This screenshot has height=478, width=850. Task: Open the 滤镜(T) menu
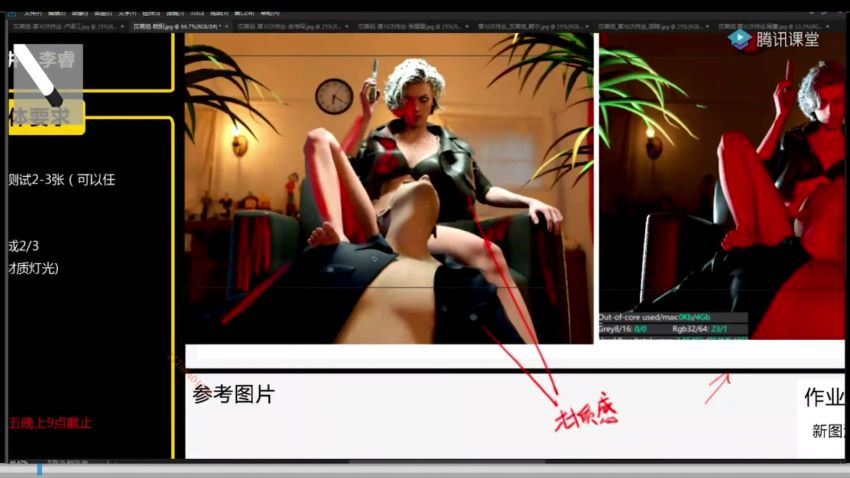[x=175, y=13]
